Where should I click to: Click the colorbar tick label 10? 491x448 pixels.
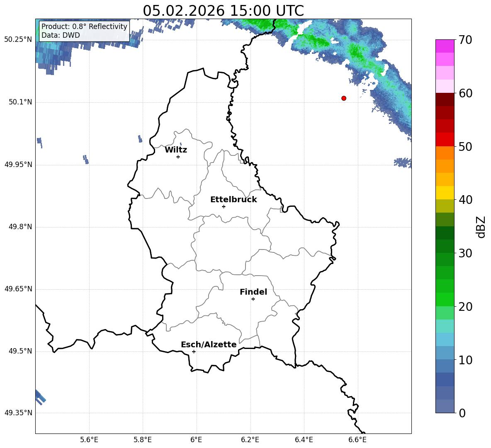465,360
